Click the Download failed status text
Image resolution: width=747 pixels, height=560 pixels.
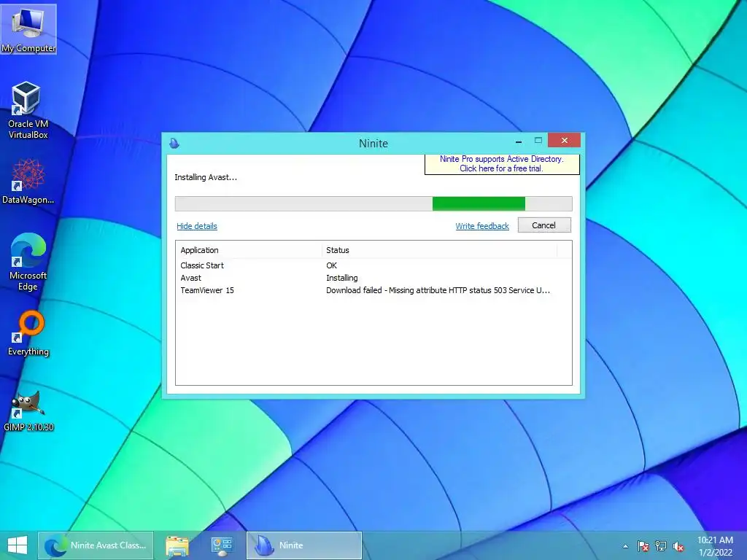[x=438, y=290]
